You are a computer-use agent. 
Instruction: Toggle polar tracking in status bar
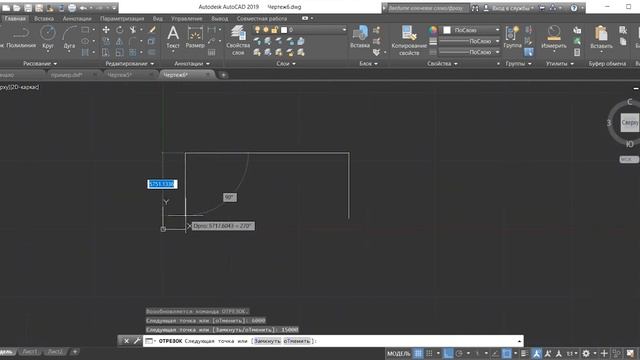tap(459, 353)
